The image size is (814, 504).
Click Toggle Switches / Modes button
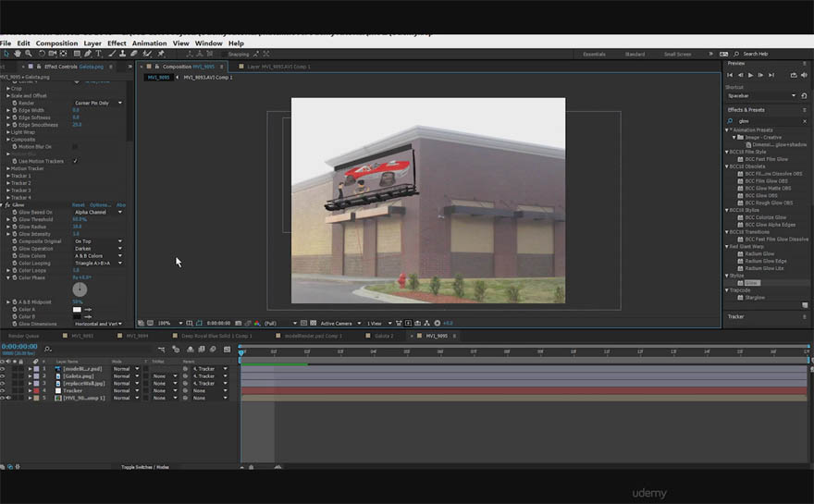click(x=145, y=467)
